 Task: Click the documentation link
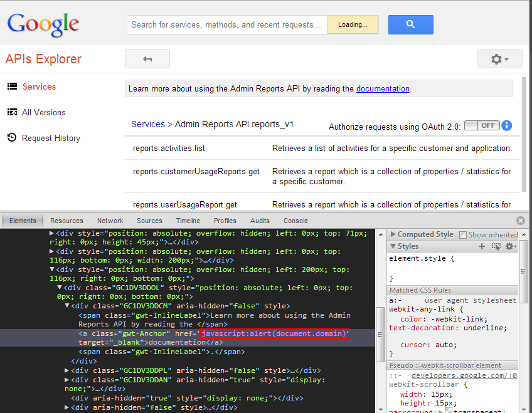(383, 89)
